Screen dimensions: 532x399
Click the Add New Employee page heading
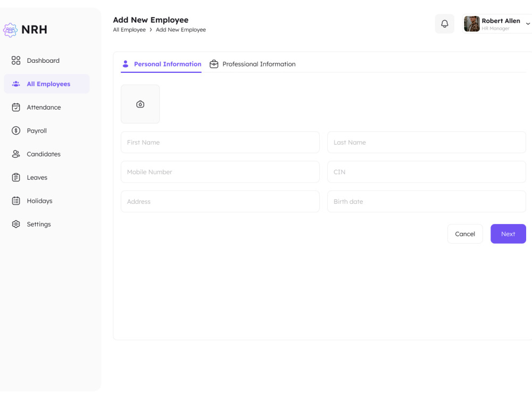click(151, 20)
